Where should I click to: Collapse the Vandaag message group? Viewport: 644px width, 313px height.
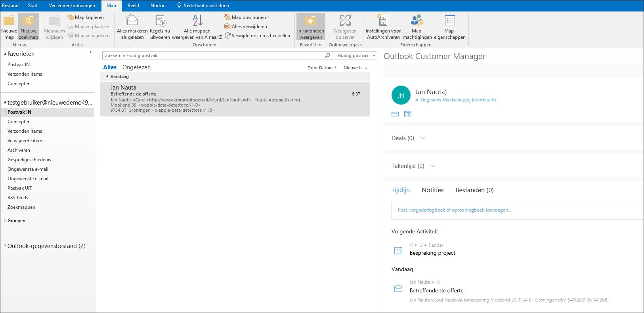[x=107, y=76]
